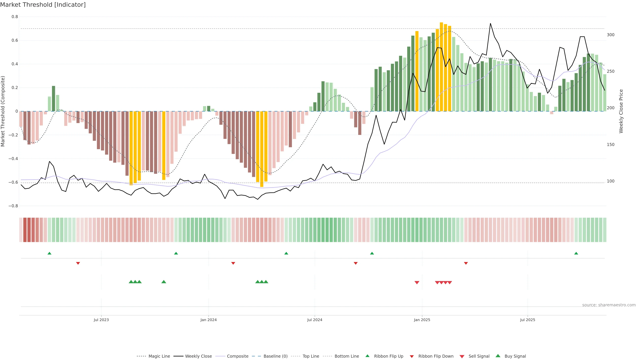The height and width of the screenshot is (362, 644).
Task: Click the rightmost green ribbon flip up marker
Action: pos(576,253)
